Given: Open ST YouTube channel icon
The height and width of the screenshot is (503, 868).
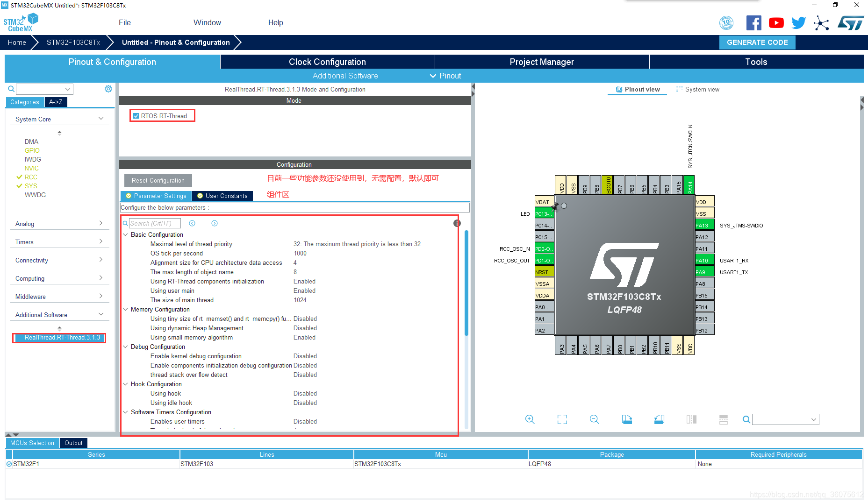Looking at the screenshot, I should (x=776, y=23).
